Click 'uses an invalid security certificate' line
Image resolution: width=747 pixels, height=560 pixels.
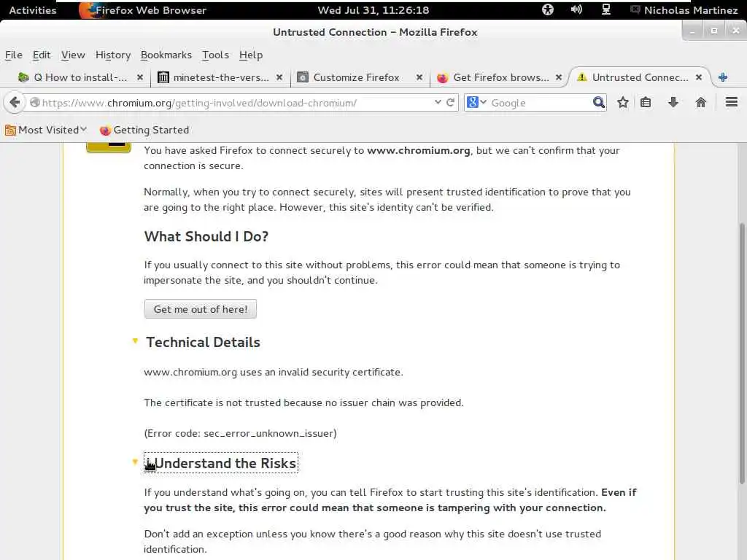click(x=274, y=372)
